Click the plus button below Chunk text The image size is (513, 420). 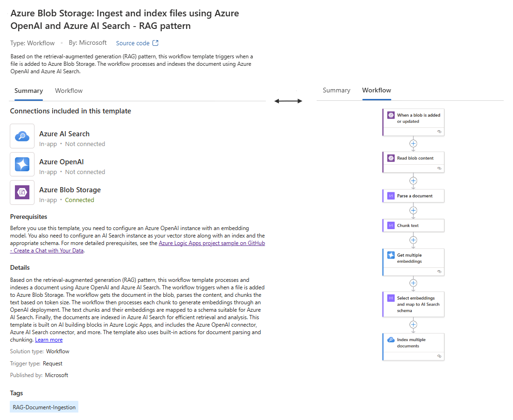pyautogui.click(x=413, y=240)
